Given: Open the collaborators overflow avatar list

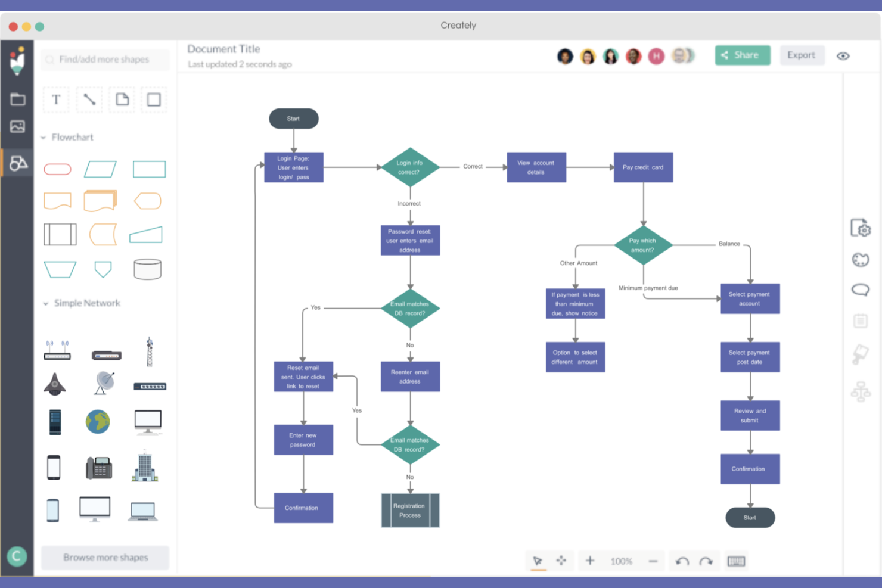Looking at the screenshot, I should [x=683, y=56].
